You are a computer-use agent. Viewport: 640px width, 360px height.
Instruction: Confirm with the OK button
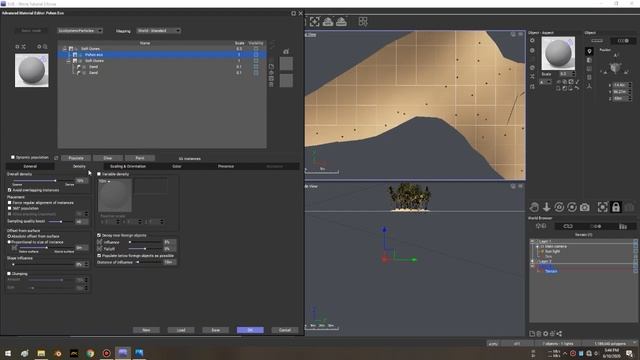pos(250,330)
